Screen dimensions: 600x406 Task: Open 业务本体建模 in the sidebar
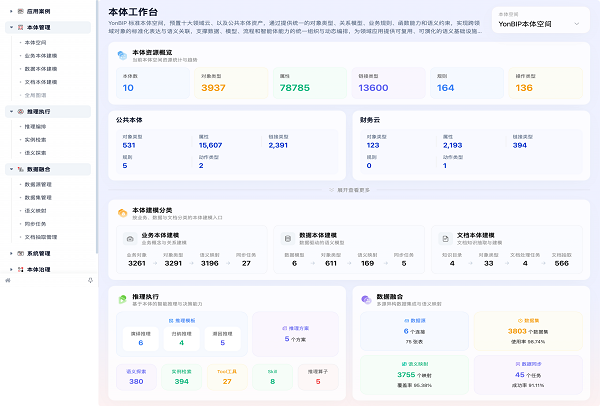(41, 56)
